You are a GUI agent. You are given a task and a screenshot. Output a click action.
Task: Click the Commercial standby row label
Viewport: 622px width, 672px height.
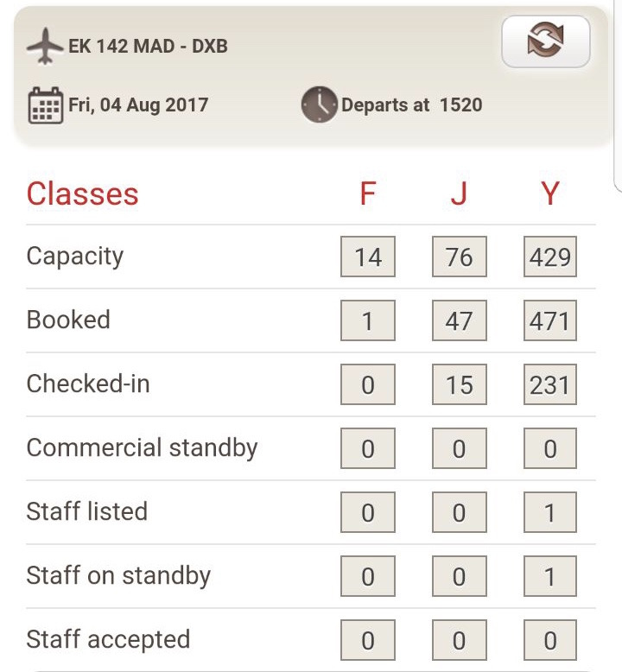[x=142, y=448]
